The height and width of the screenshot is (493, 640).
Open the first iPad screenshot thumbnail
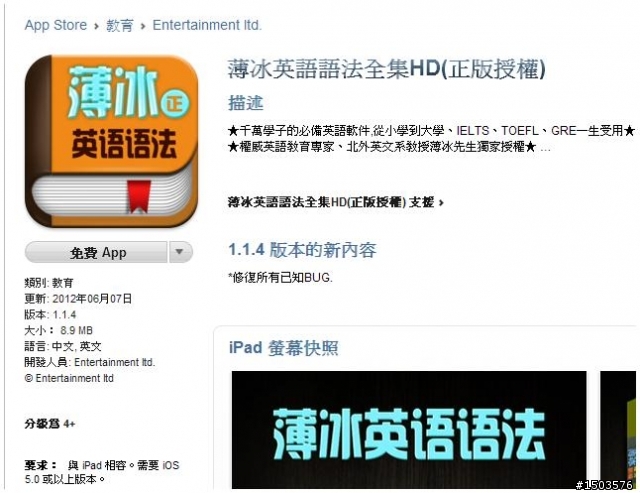(409, 429)
